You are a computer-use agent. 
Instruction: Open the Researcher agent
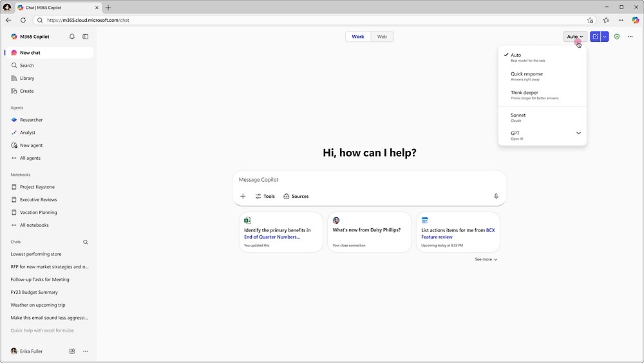pyautogui.click(x=50, y=120)
